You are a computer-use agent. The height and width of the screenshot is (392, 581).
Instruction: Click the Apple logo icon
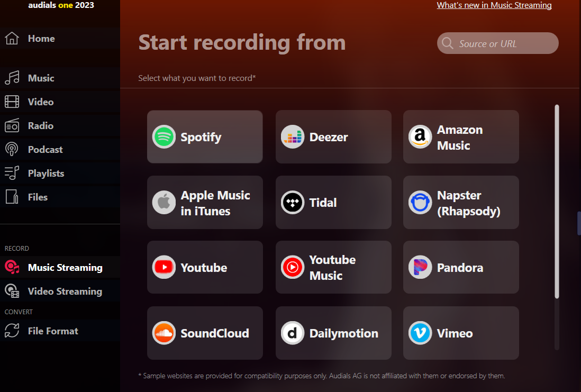click(164, 202)
